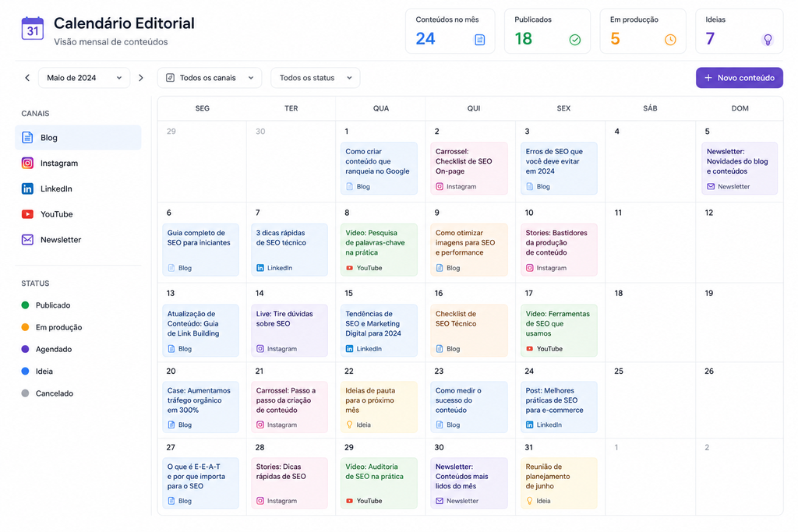Select the YouTube channel icon in sidebar
Image resolution: width=798 pixels, height=532 pixels.
(27, 214)
